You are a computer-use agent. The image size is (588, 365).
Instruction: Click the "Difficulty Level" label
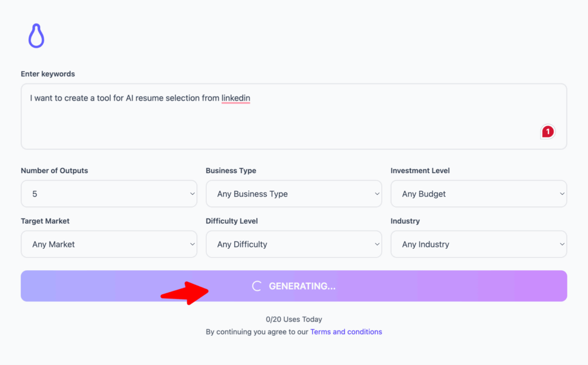(231, 221)
